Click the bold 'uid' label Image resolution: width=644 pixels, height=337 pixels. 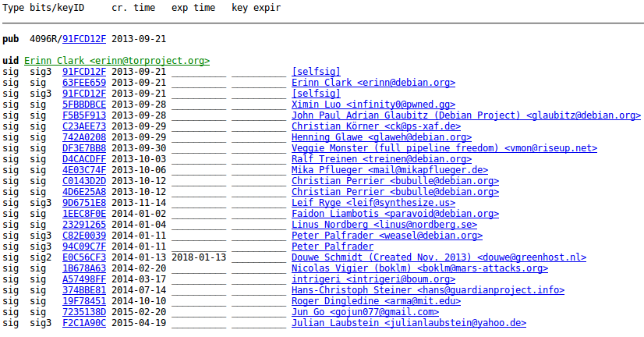coord(11,61)
